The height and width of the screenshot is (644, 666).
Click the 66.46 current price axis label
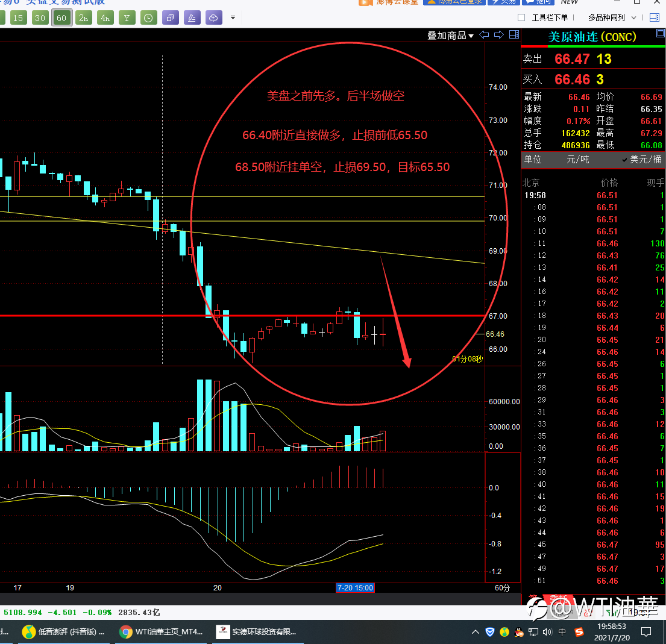coord(495,334)
